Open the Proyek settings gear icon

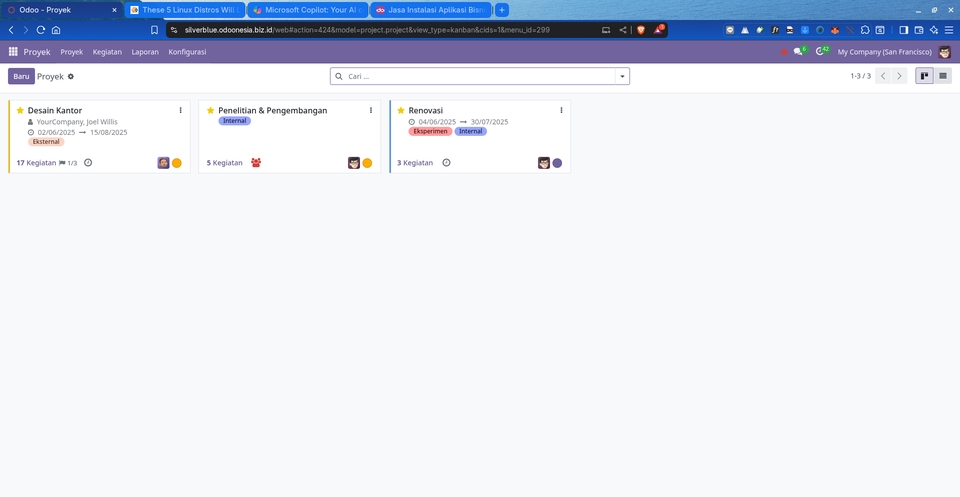(x=71, y=76)
